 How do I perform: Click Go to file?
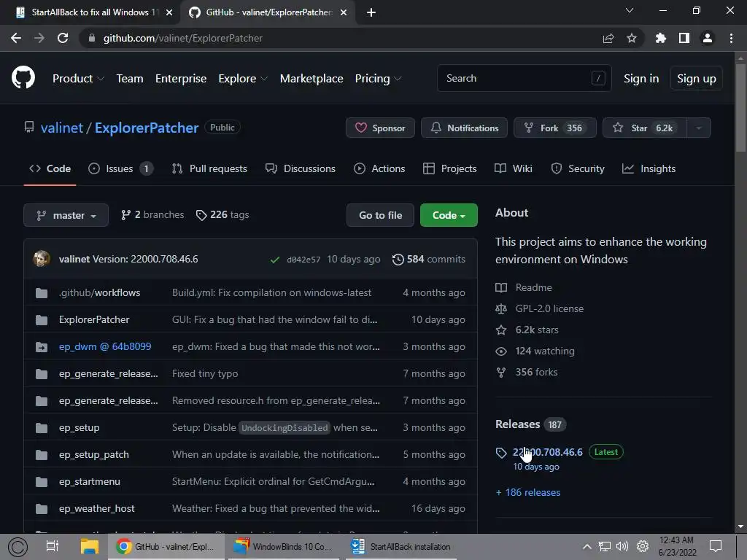(x=380, y=215)
